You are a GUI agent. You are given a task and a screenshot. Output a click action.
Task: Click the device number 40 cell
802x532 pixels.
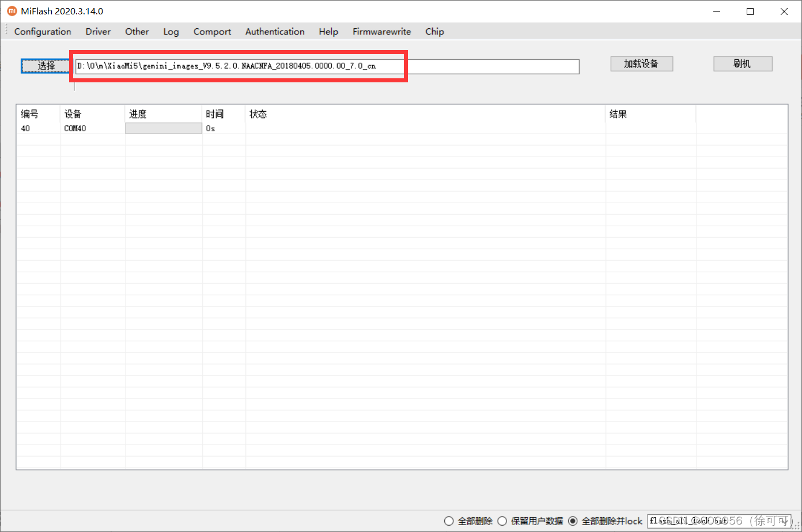[38, 128]
